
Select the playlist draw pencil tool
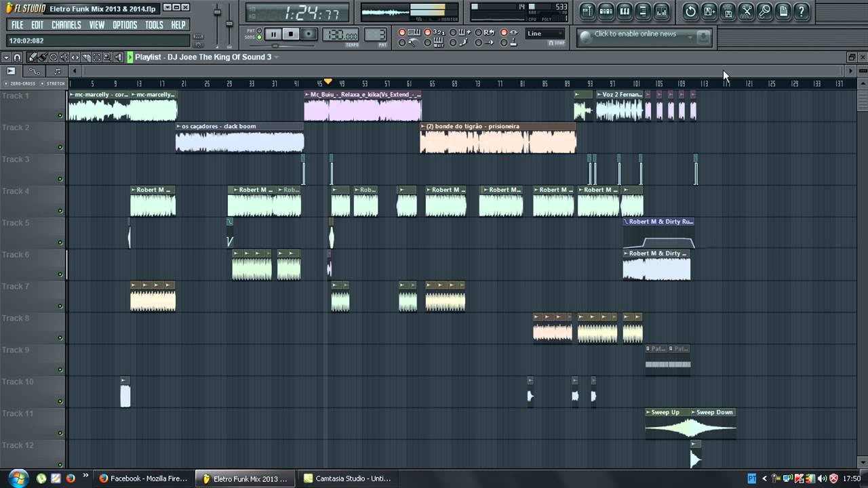tap(31, 58)
